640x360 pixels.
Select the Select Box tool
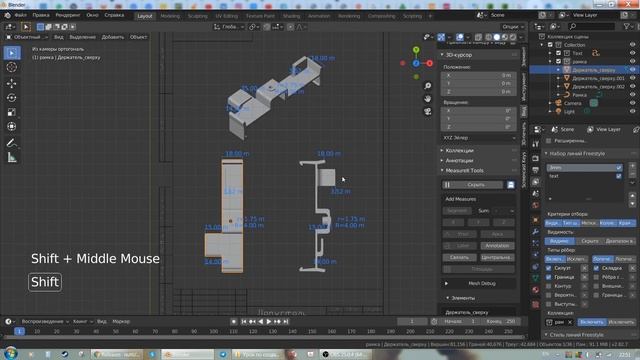[x=12, y=53]
